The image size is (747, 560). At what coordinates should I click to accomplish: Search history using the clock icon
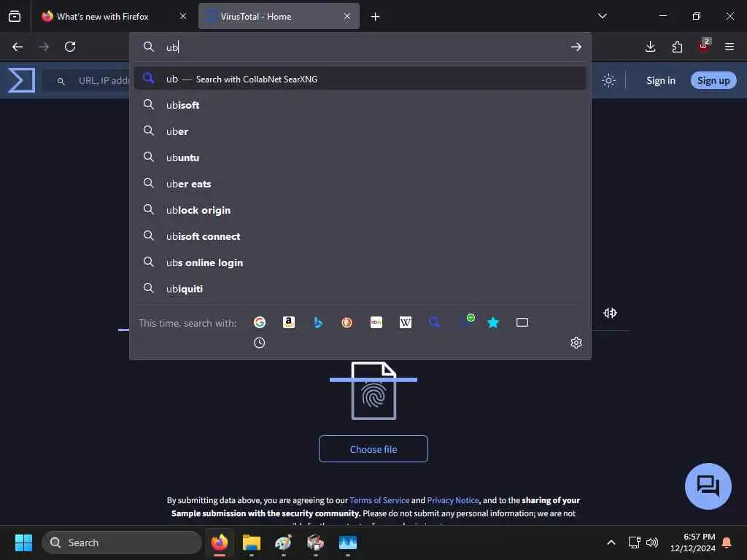(x=259, y=343)
